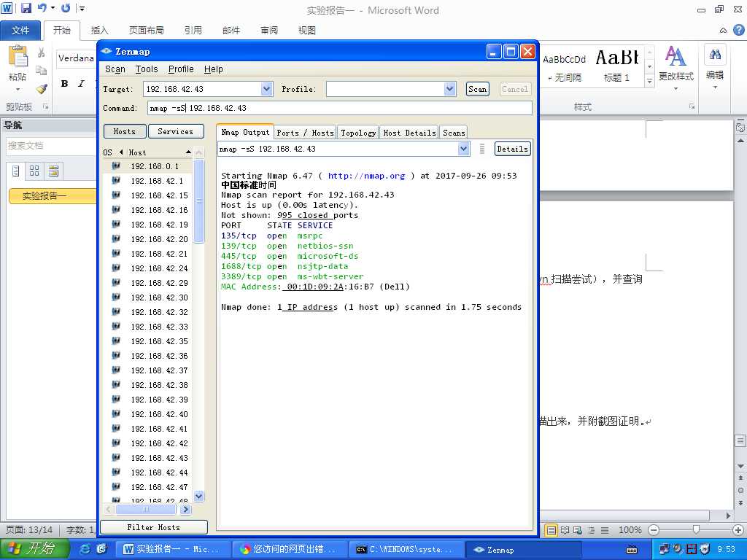The width and height of the screenshot is (747, 560).
Task: Click Filter Hosts button
Action: pyautogui.click(x=154, y=527)
